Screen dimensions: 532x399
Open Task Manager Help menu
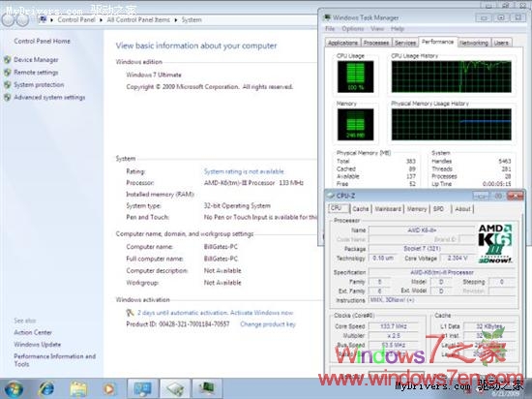pos(398,29)
